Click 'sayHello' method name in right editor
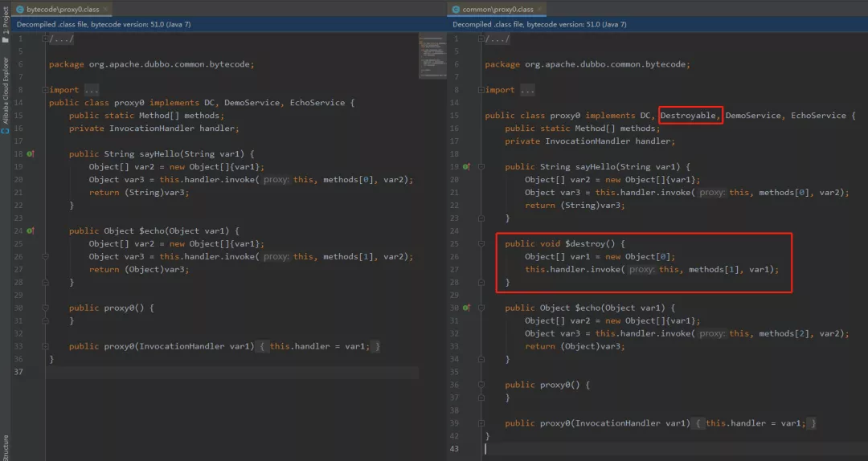This screenshot has width=868, height=461. pyautogui.click(x=595, y=166)
